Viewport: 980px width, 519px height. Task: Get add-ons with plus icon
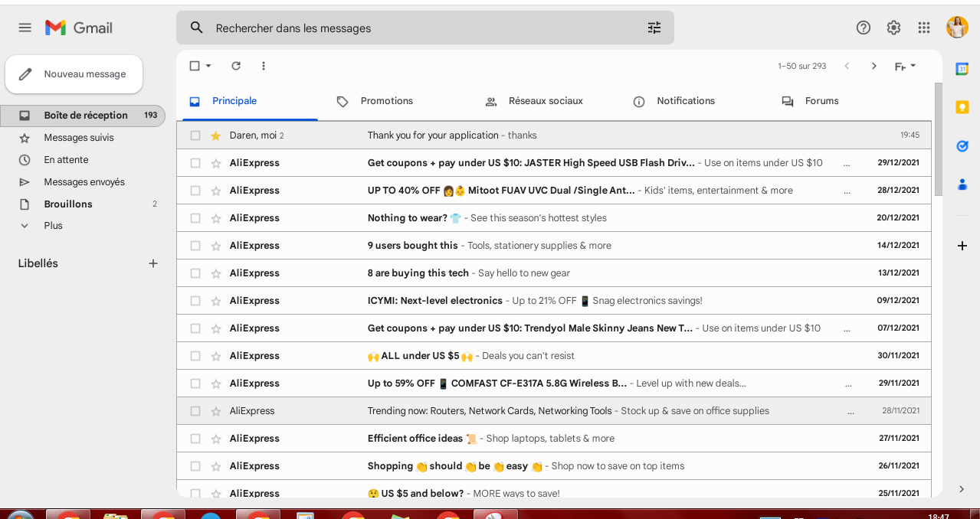[x=962, y=246]
